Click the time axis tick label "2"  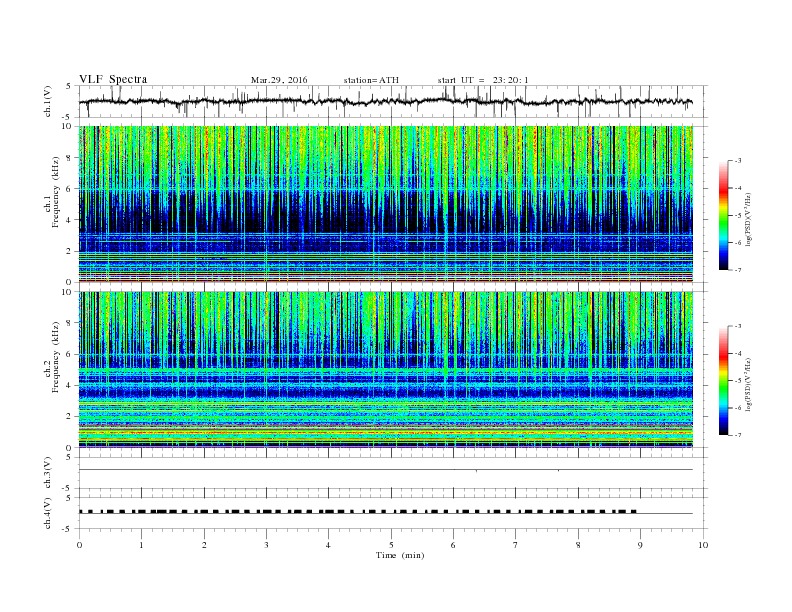point(204,545)
